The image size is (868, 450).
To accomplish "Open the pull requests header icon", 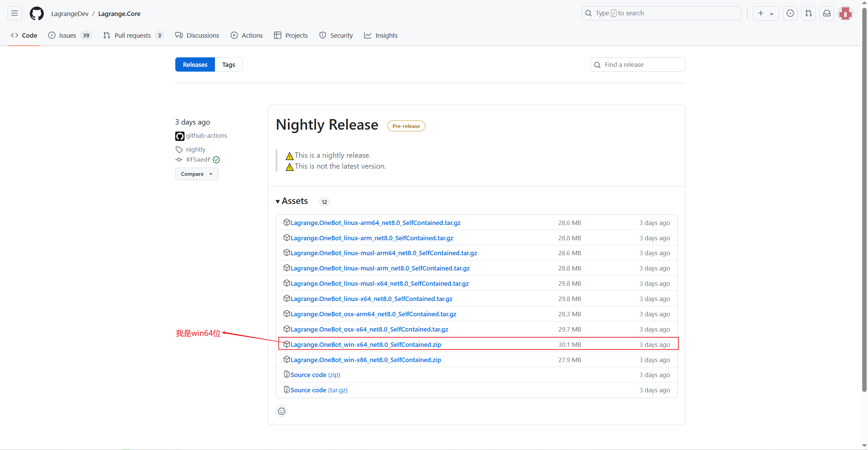I will click(808, 13).
